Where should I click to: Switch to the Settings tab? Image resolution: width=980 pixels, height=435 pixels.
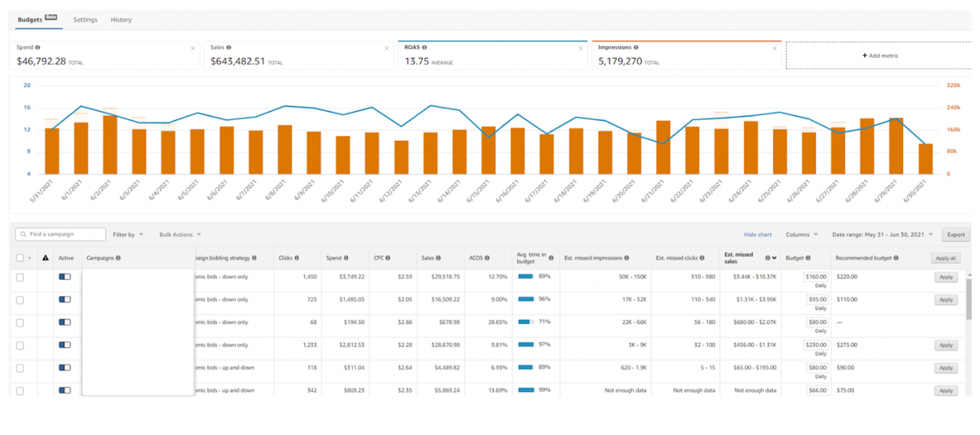tap(85, 20)
